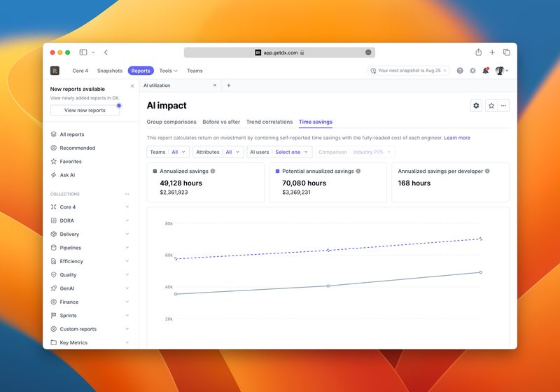Close the AI utilization tab
This screenshot has height=392, width=560.
(215, 85)
